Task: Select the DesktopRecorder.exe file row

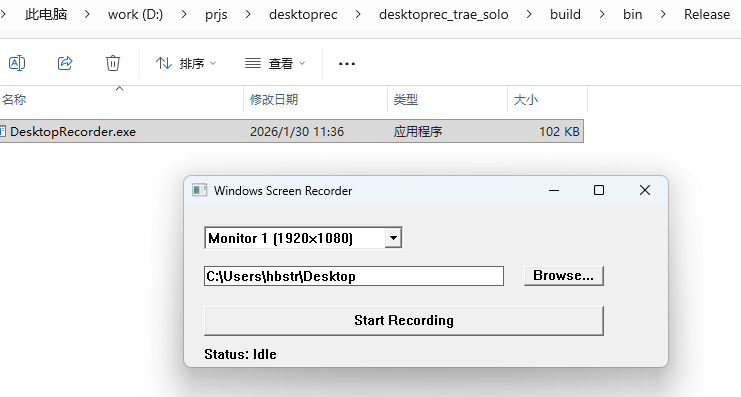Action: coord(292,131)
